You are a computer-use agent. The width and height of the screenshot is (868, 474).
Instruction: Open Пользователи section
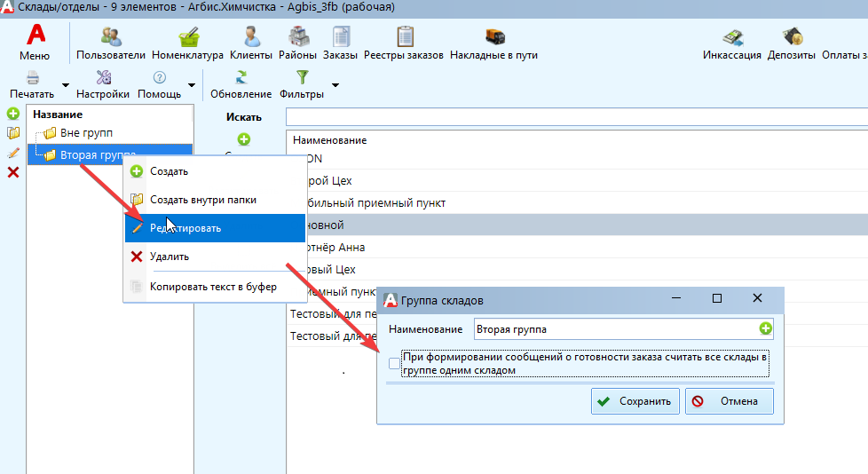(x=111, y=43)
